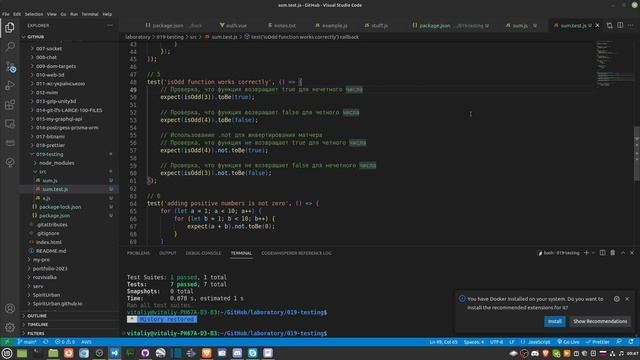
Task: Split the terminal panel
Action: pos(602,253)
